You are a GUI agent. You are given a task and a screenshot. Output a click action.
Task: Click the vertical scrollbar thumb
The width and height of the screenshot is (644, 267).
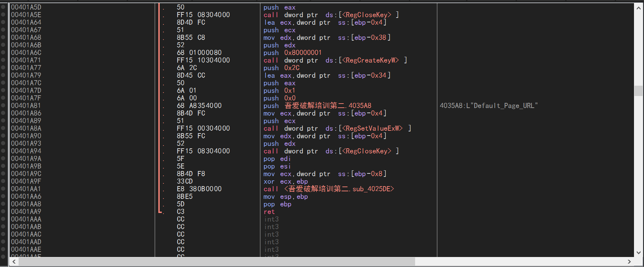click(638, 91)
